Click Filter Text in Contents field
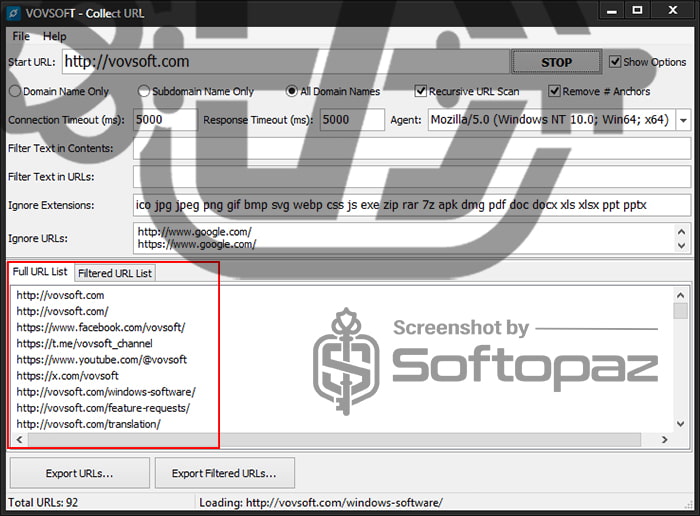 412,148
